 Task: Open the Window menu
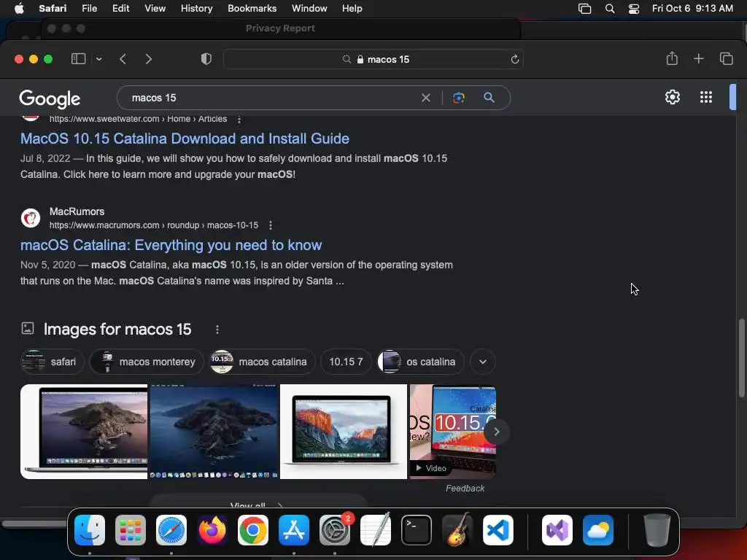(309, 9)
